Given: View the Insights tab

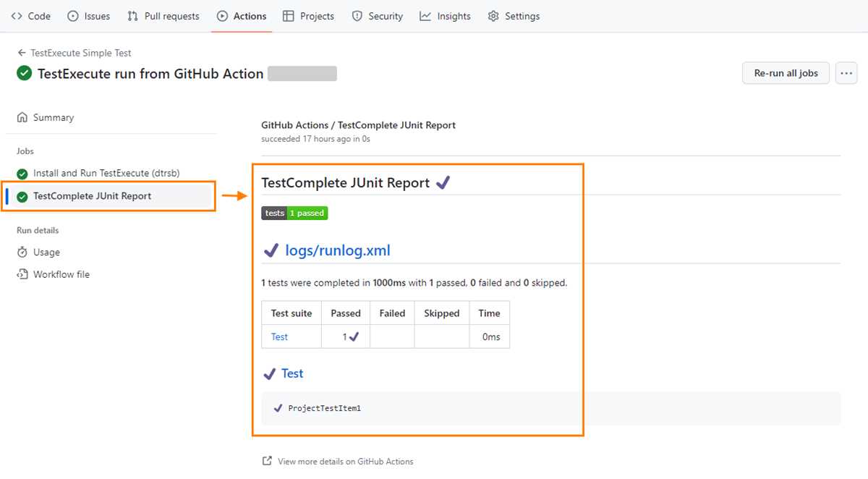Looking at the screenshot, I should point(445,16).
